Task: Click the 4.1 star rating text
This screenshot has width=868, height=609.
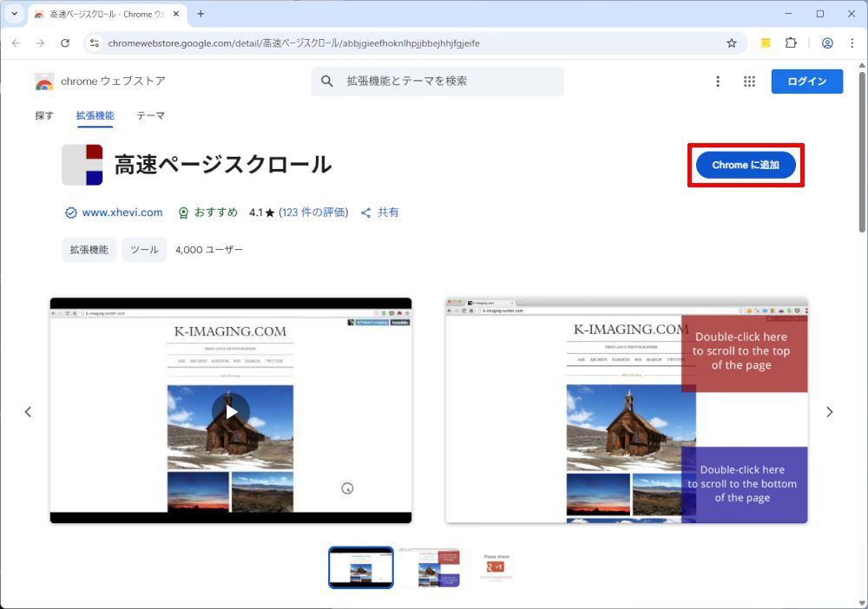Action: point(262,213)
